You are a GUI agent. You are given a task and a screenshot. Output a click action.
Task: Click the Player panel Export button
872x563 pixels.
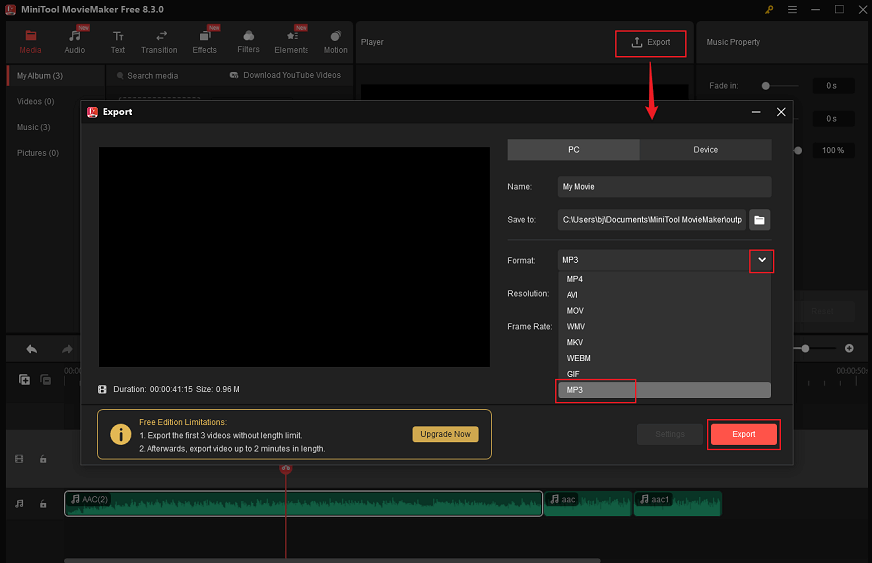pyautogui.click(x=651, y=43)
